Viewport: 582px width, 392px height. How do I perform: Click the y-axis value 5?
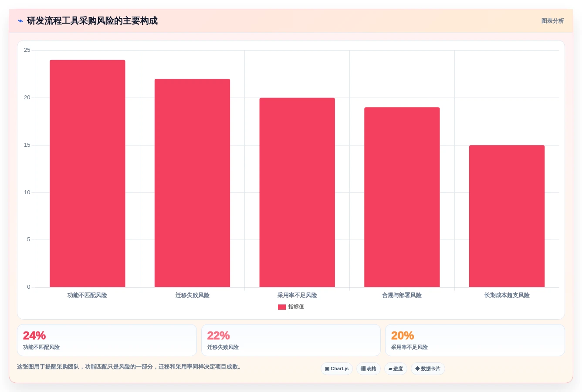pyautogui.click(x=29, y=240)
